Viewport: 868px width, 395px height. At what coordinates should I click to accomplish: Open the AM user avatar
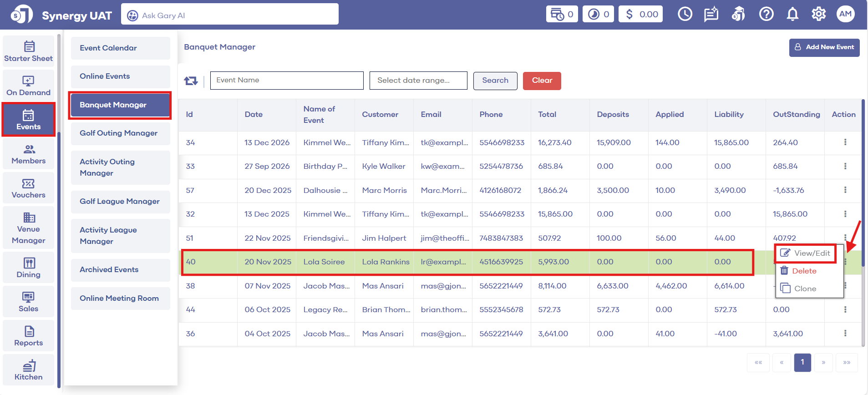pos(845,14)
